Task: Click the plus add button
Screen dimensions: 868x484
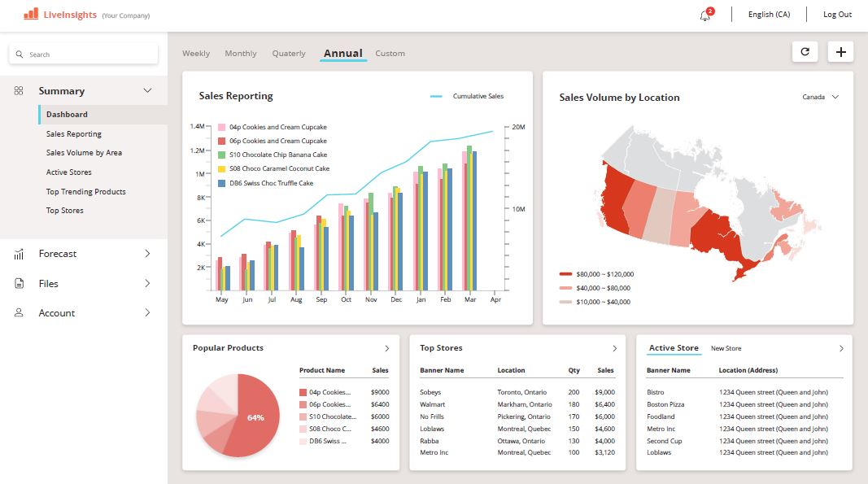Action: pos(840,52)
